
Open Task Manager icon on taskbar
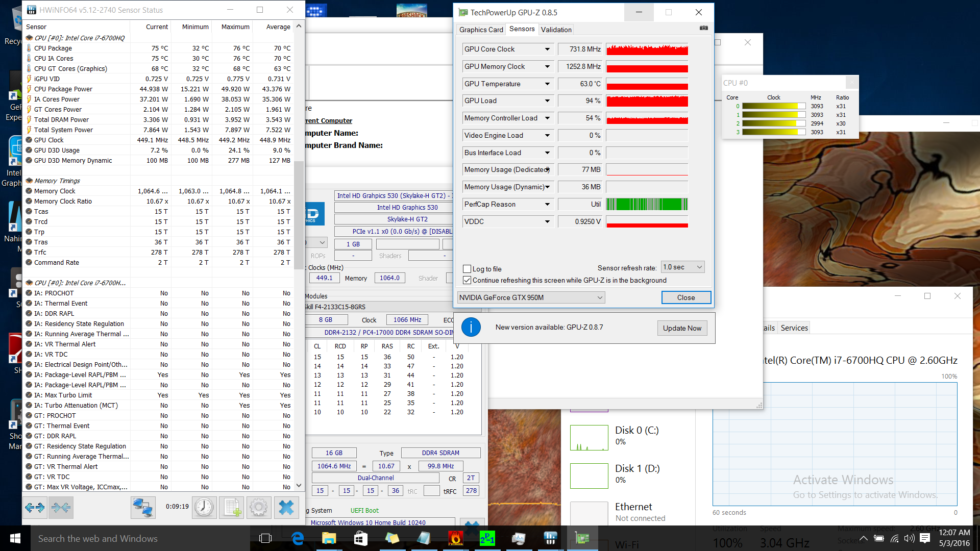click(519, 538)
